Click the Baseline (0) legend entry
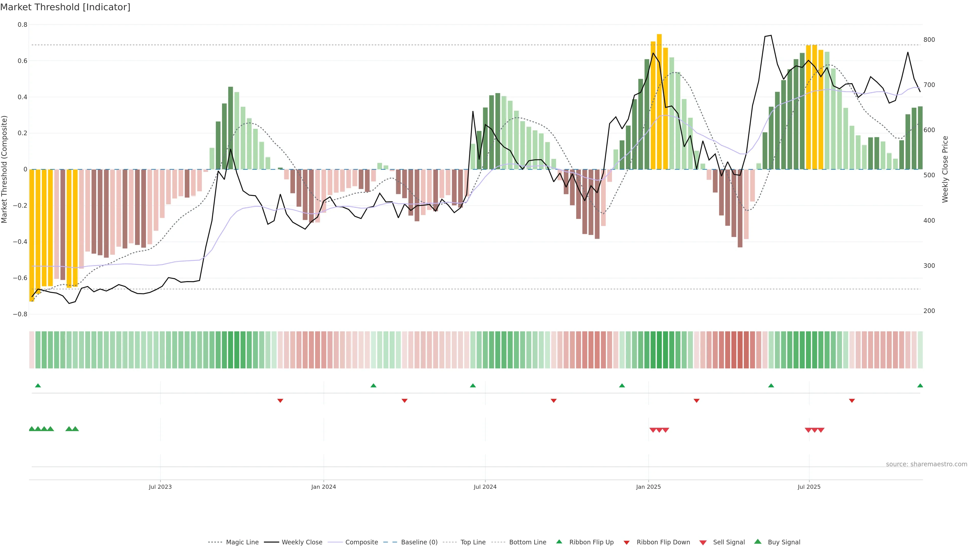Screen dimensions: 980x551 (x=419, y=542)
